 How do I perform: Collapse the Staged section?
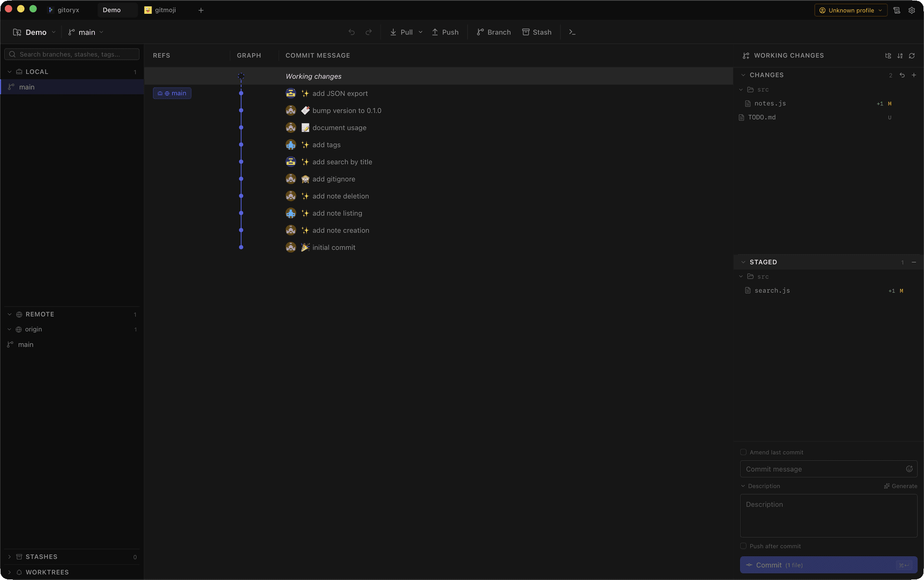[743, 262]
